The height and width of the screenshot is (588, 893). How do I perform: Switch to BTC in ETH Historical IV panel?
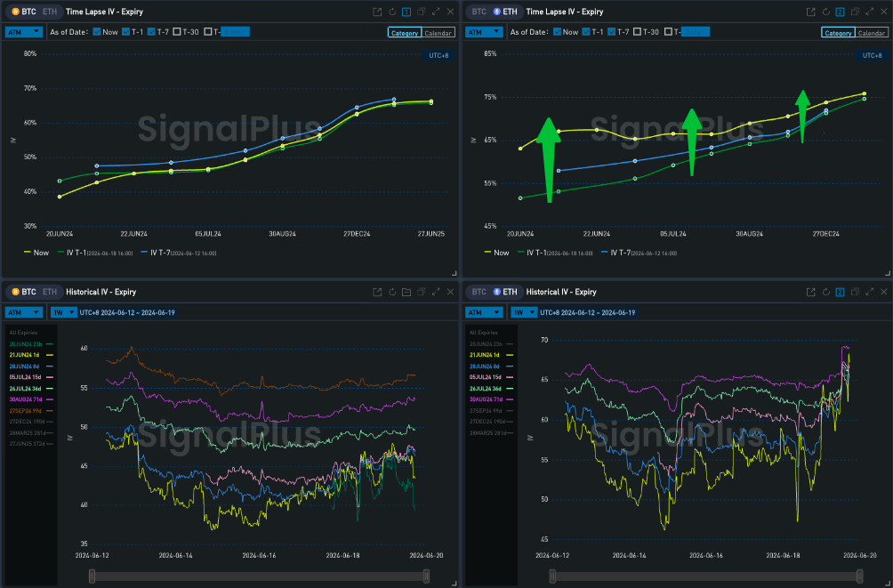coord(479,292)
